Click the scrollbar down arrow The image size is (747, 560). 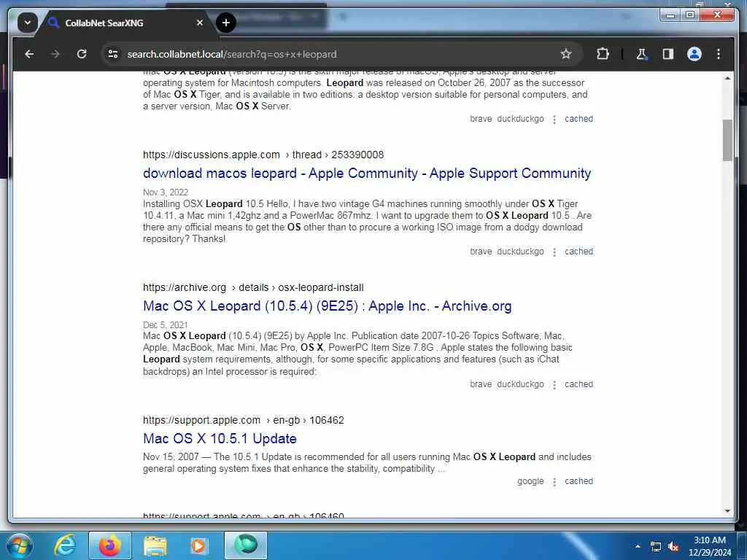727,511
